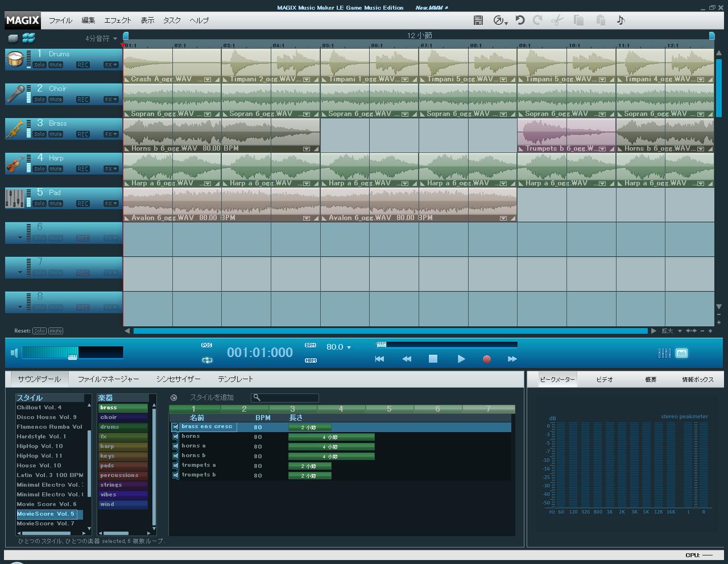728x564 pixels.
Task: Adjust the master volume slider
Action: (72, 353)
